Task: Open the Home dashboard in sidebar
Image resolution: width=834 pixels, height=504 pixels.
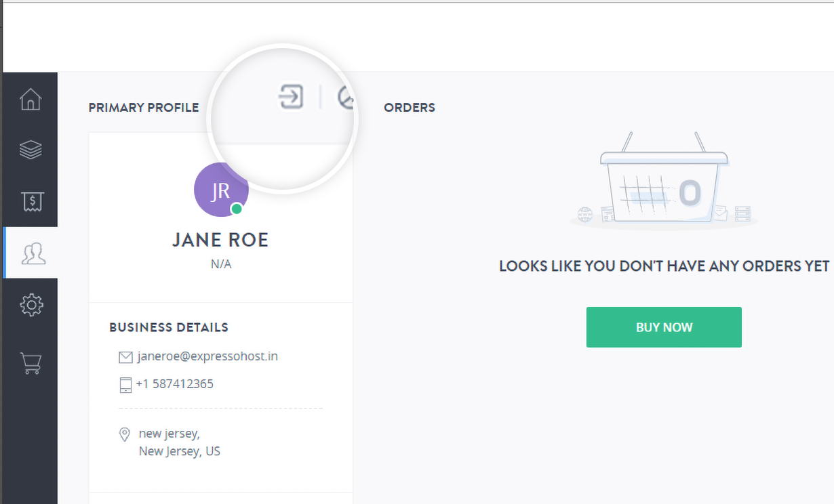Action: pyautogui.click(x=31, y=99)
